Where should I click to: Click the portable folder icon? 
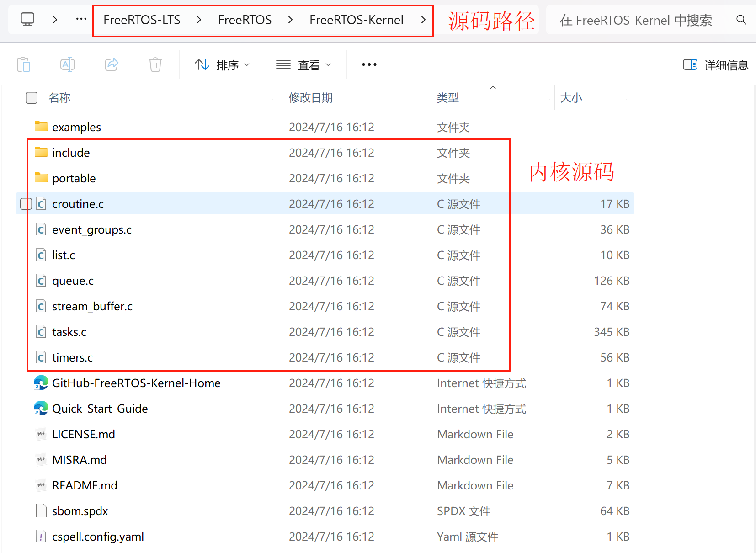(41, 177)
